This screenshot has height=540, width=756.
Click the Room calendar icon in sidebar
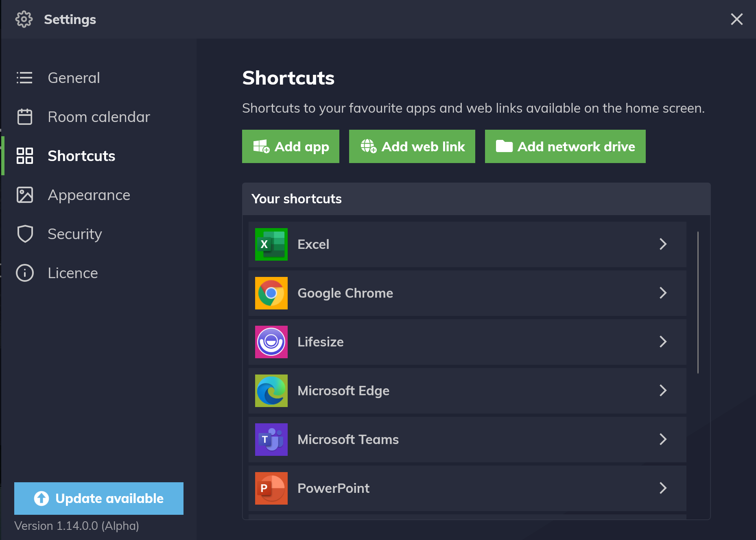pyautogui.click(x=25, y=117)
